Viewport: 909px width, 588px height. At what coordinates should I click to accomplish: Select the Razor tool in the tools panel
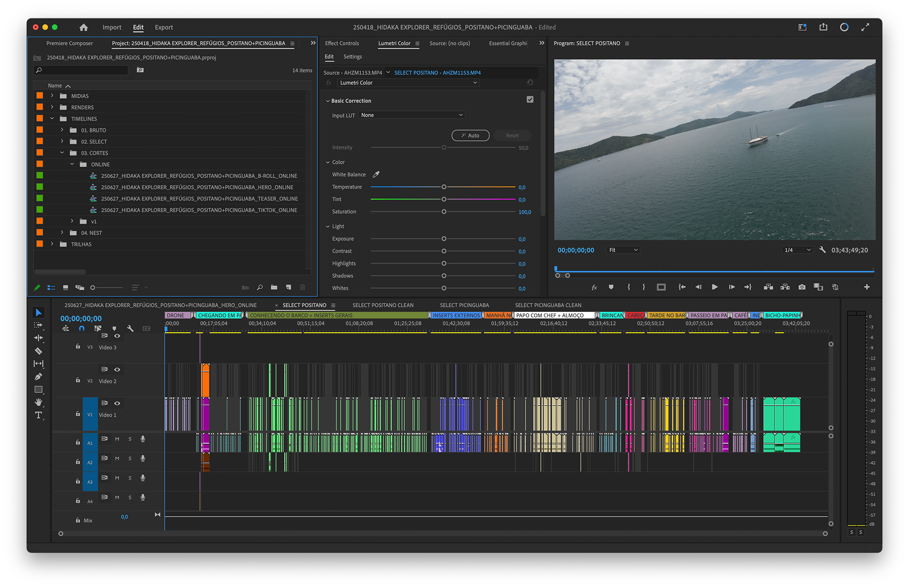click(38, 351)
